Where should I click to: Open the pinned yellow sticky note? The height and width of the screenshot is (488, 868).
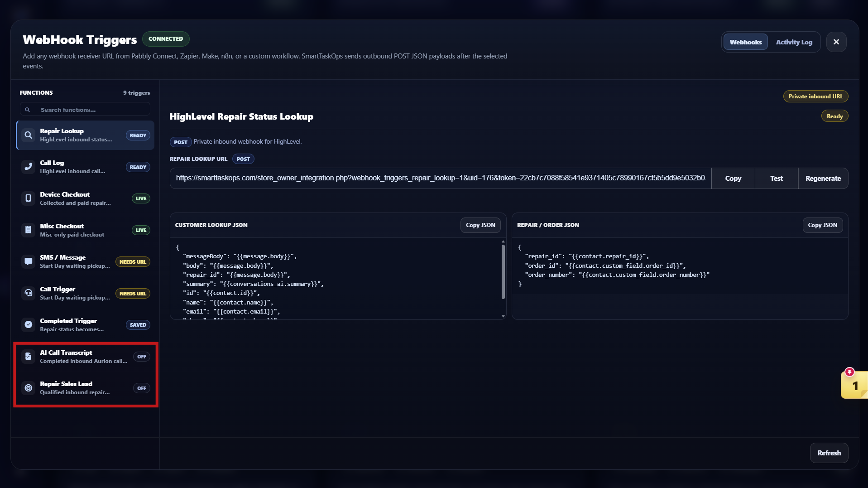coord(854,386)
